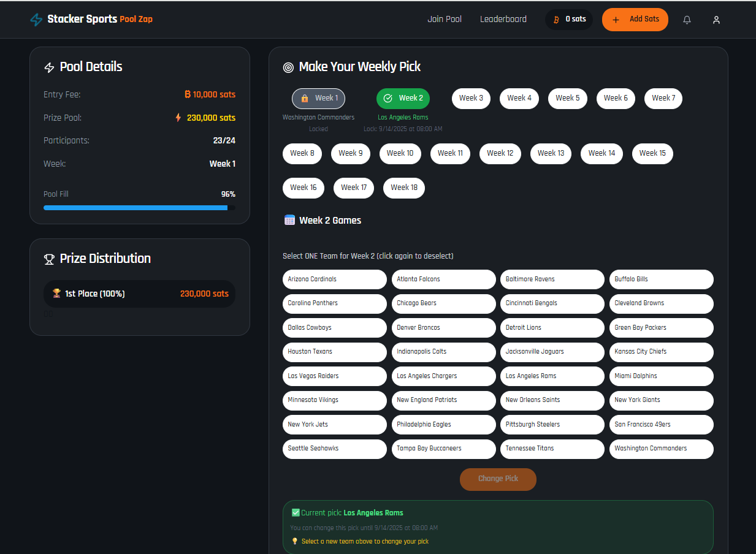Click the Change Pick button

point(498,479)
